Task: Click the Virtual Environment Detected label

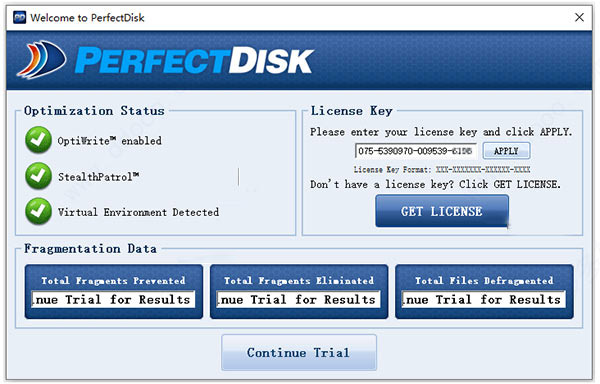Action: click(x=139, y=212)
